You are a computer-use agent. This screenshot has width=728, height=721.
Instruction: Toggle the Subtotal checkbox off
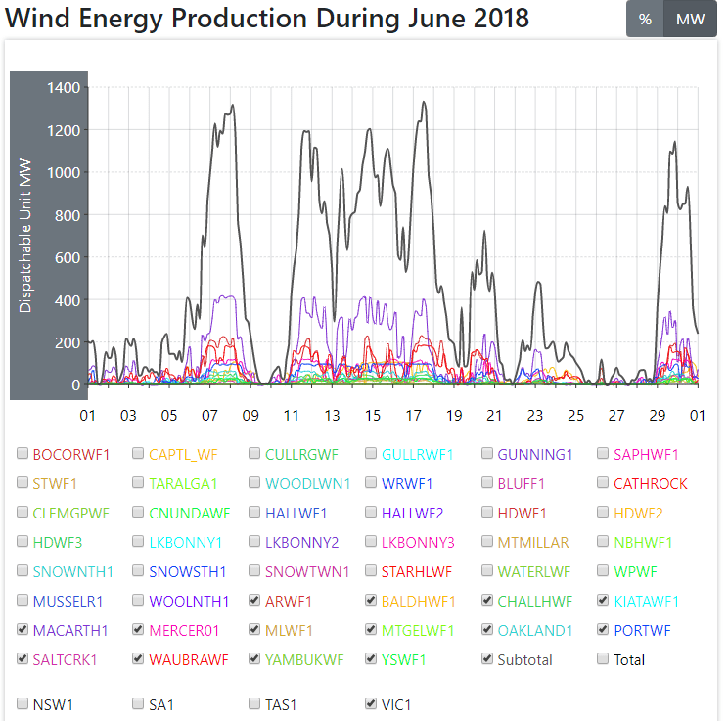point(487,659)
